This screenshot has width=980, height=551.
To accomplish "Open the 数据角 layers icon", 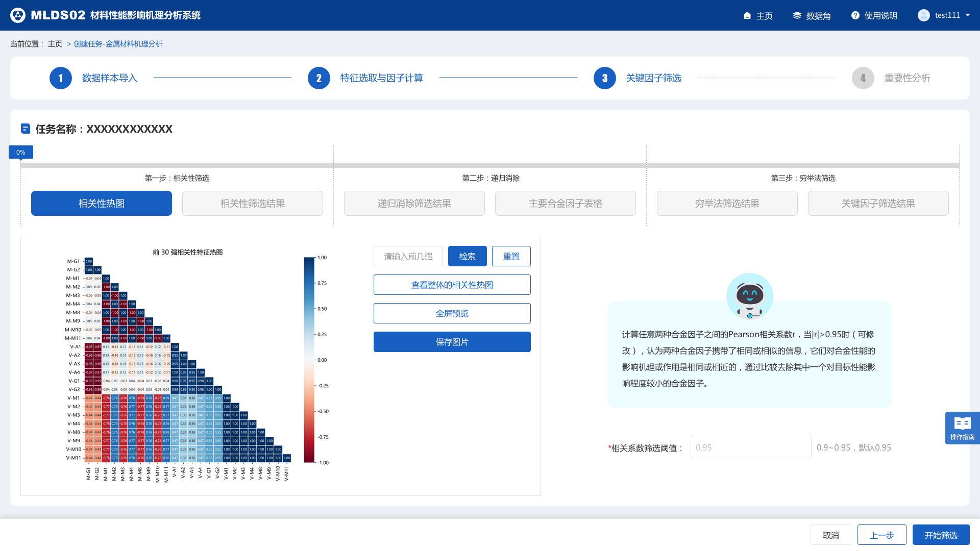I will click(x=797, y=16).
